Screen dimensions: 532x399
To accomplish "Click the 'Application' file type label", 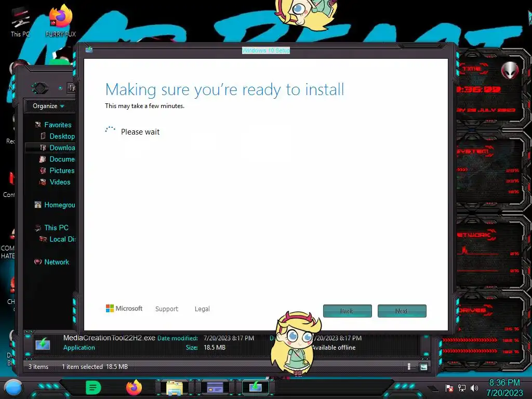I will point(79,348).
